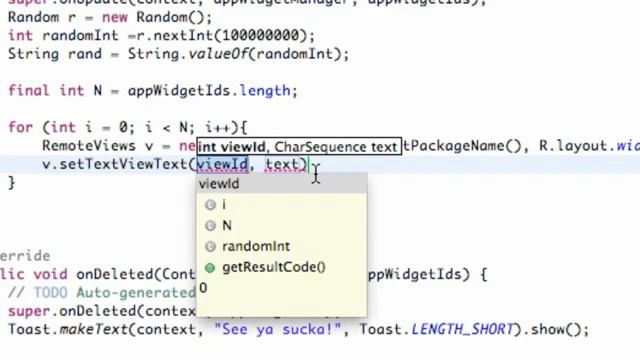
Task: Choose 'N' in the autocomplete list
Action: coord(281,225)
